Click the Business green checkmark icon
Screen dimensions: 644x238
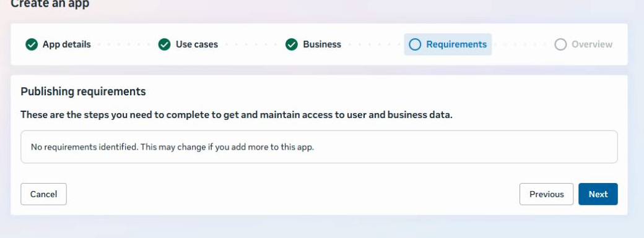[x=292, y=45]
